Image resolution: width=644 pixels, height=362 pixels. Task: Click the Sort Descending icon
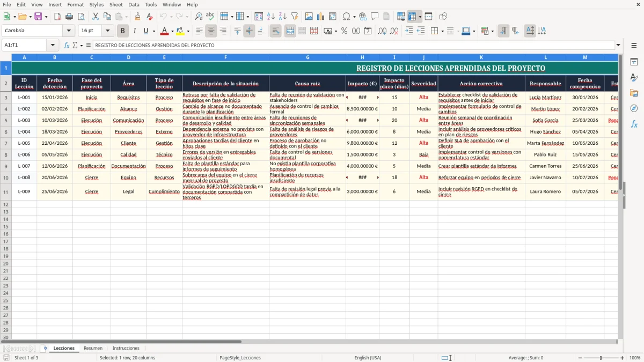[283, 17]
